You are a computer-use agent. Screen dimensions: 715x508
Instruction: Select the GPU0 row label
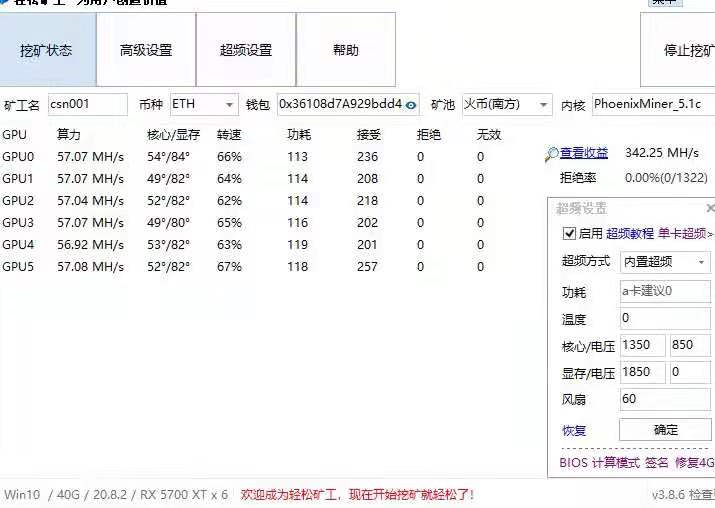point(18,157)
